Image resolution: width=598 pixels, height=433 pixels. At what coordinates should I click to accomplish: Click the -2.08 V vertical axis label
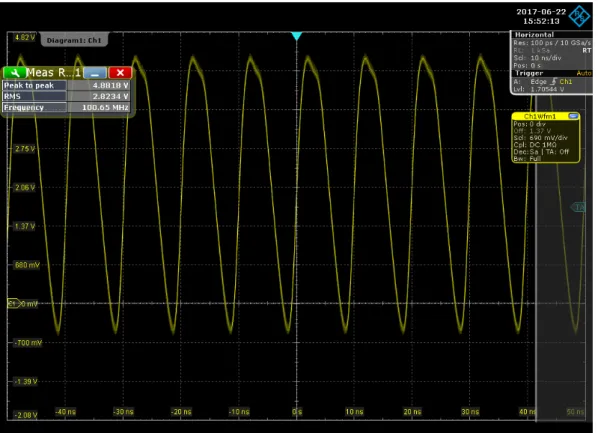(26, 415)
